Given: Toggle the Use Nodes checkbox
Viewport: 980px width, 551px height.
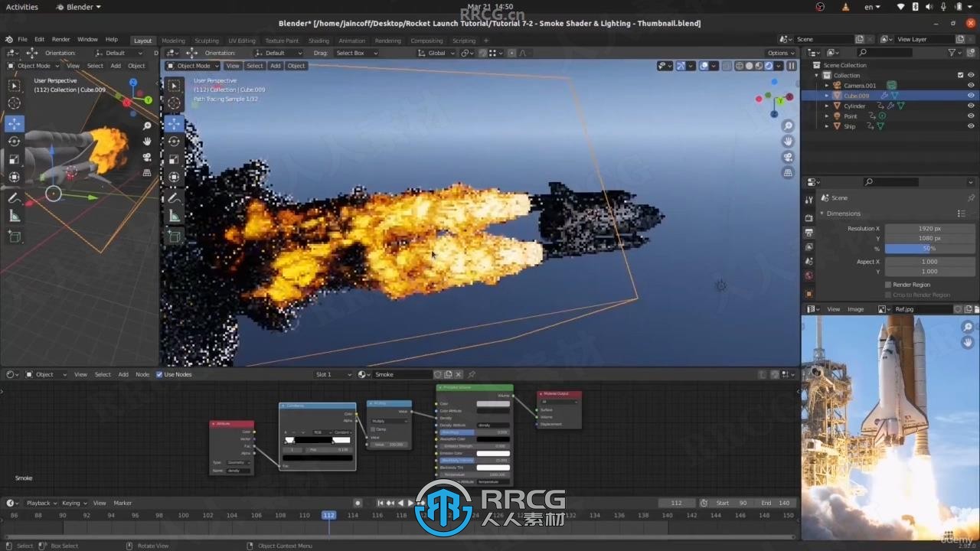Looking at the screenshot, I should point(159,374).
